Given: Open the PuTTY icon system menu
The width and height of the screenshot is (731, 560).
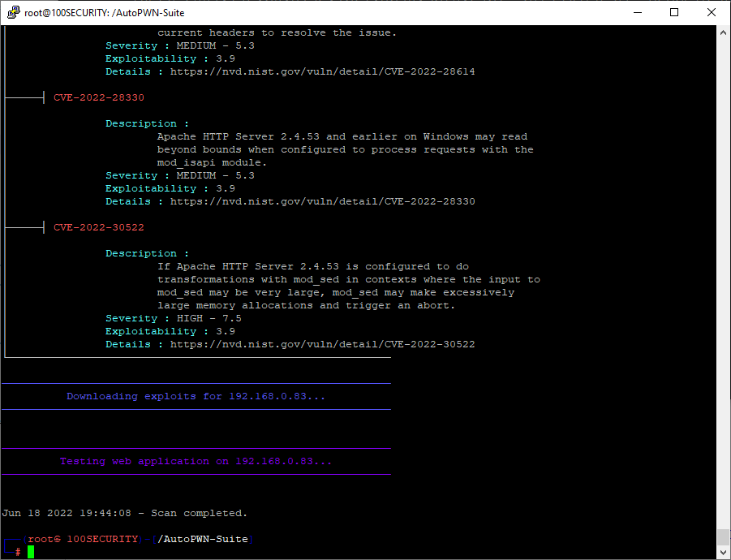Looking at the screenshot, I should pos(14,13).
